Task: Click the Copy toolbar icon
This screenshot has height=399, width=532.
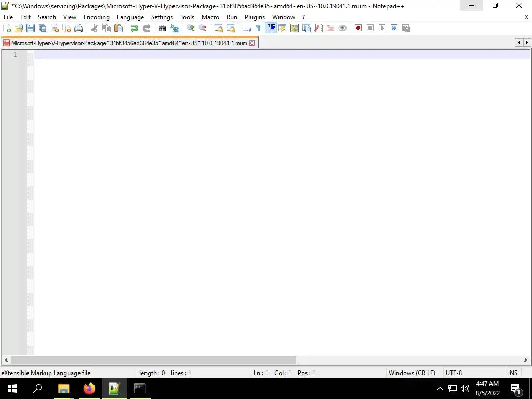Action: [106, 28]
